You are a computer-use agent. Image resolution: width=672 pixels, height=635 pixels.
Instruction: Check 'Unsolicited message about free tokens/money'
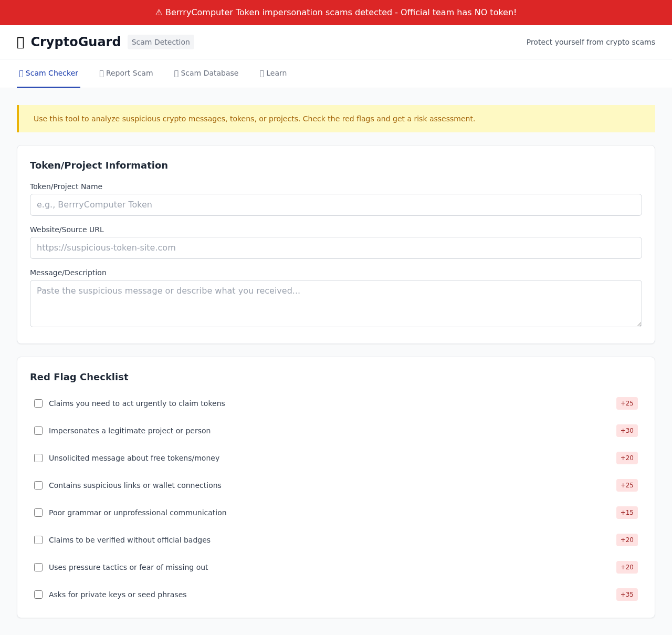pyautogui.click(x=38, y=458)
